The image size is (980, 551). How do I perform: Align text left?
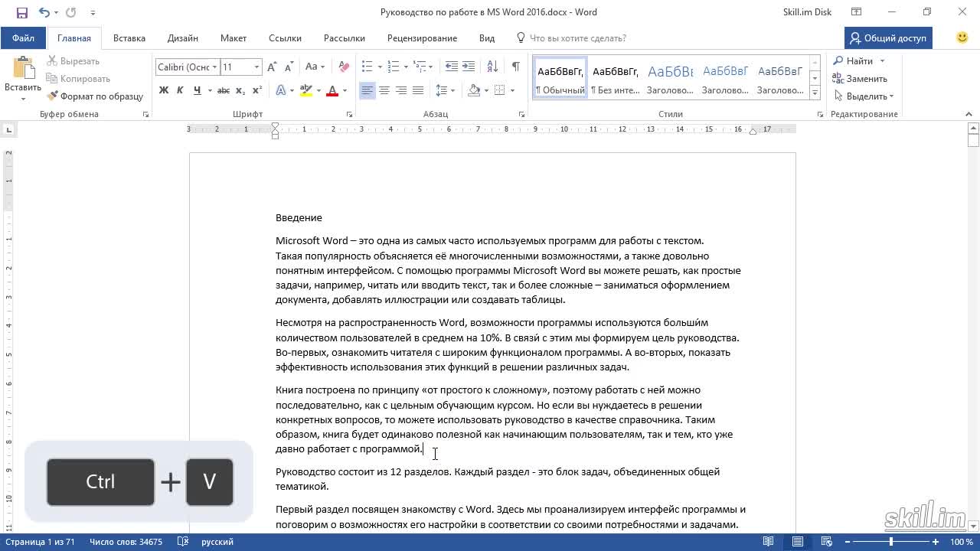[x=367, y=90]
